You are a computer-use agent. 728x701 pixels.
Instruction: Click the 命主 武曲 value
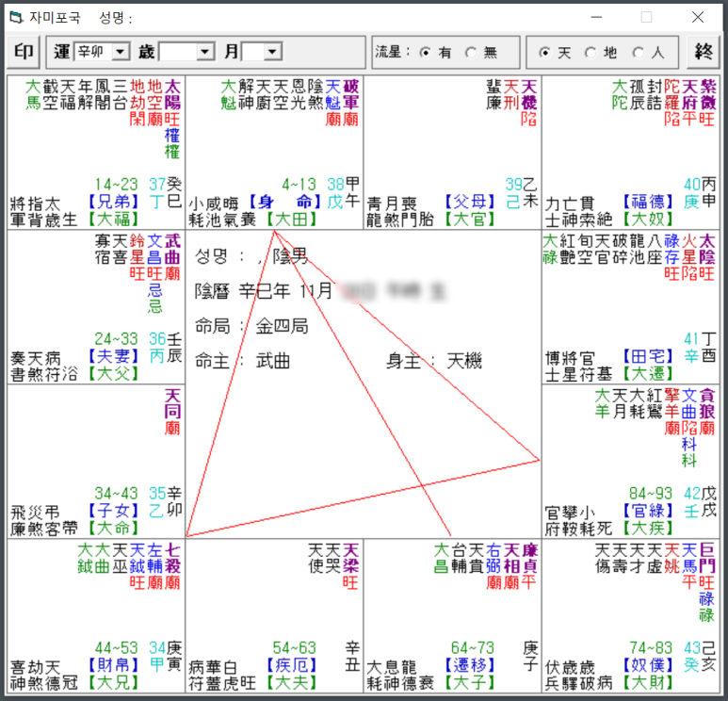click(x=272, y=361)
